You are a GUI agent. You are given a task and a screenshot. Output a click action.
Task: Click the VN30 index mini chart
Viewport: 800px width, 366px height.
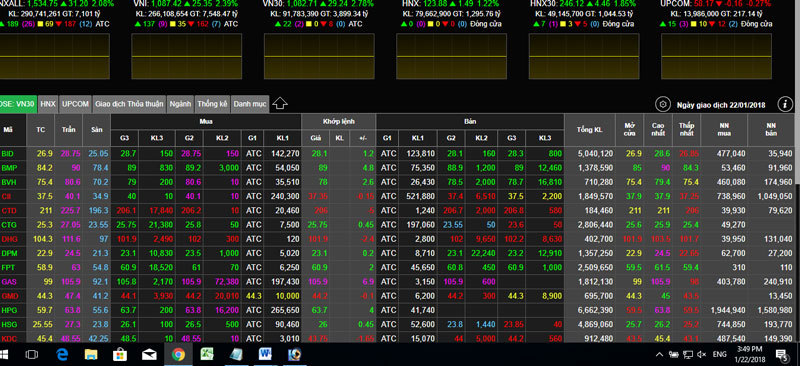tap(319, 56)
